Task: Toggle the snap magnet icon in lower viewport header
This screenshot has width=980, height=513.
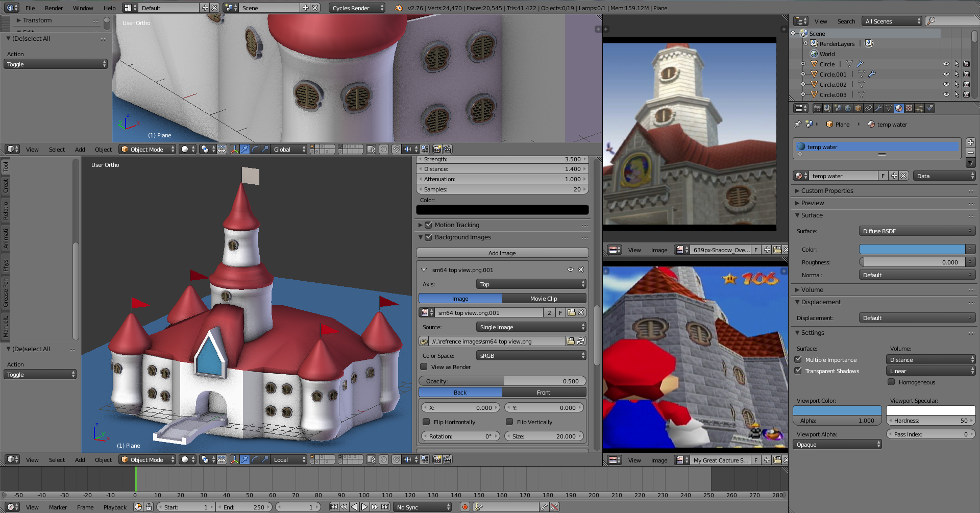Action: coord(396,459)
